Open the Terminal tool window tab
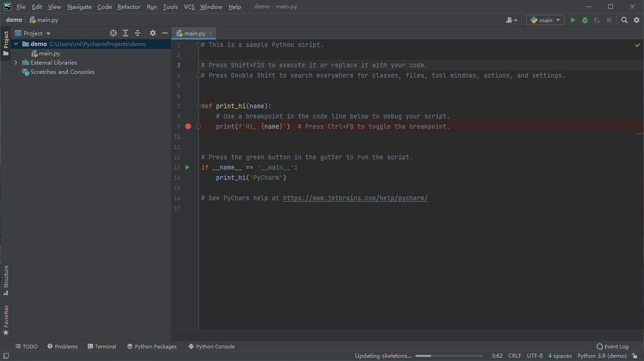Screen dimensions: 644x361 pos(102,347)
